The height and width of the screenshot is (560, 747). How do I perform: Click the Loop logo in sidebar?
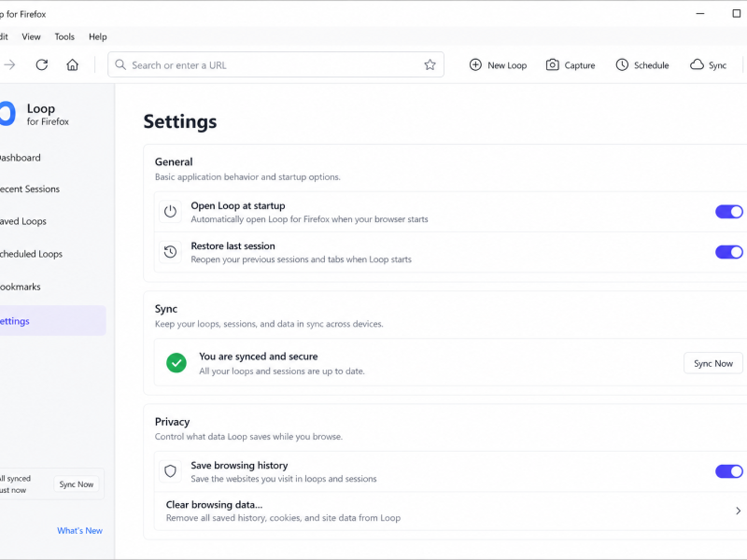click(x=7, y=114)
